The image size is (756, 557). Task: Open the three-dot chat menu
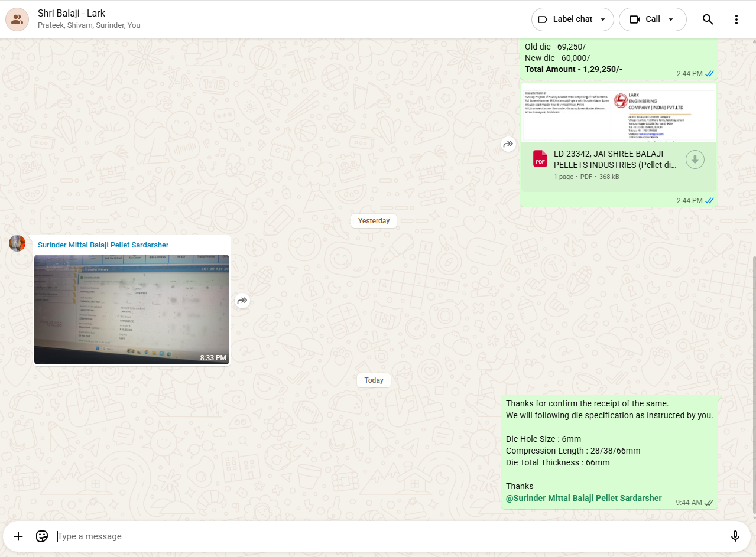tap(736, 19)
